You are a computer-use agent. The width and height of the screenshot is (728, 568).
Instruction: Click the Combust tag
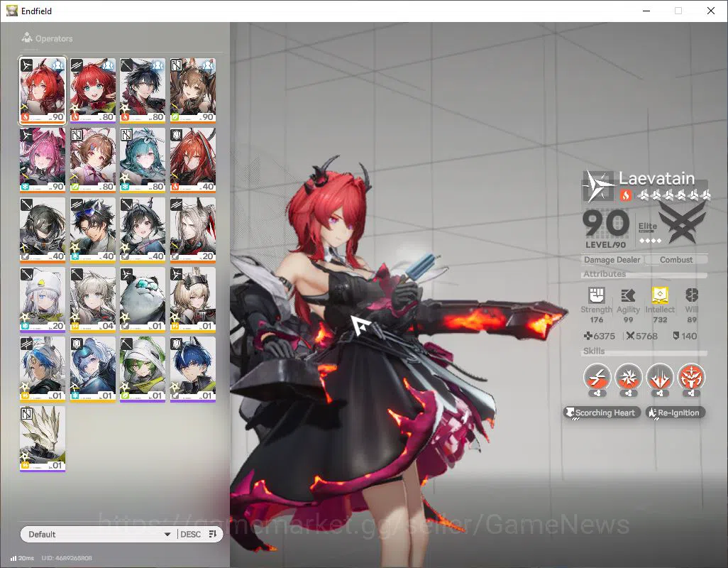coord(676,260)
